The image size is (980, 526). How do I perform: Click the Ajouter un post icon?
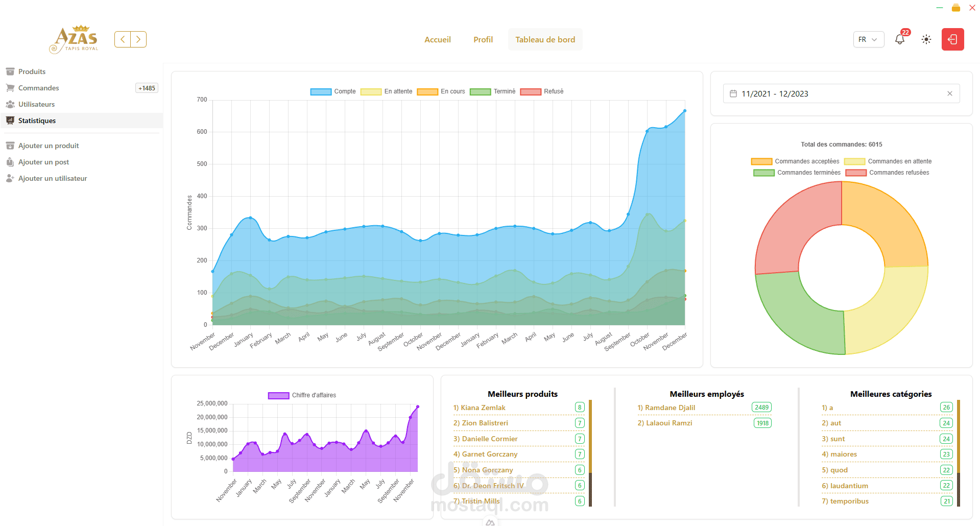[10, 162]
